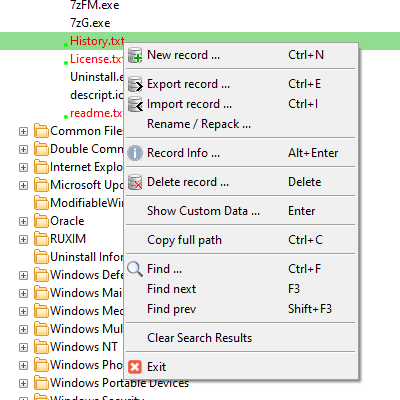Image resolution: width=400 pixels, height=400 pixels.
Task: Click the Find magnifying glass icon
Action: [135, 269]
